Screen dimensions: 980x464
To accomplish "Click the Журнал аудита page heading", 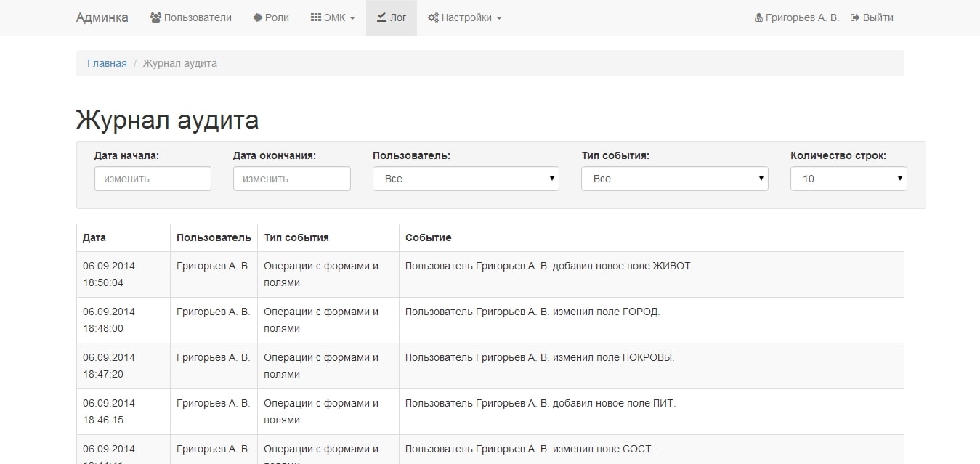I will click(x=167, y=120).
